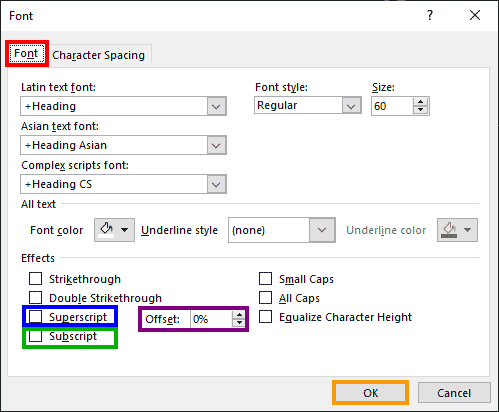Open the Latin text font dropdown
Screen dimensions: 499x412
pos(216,106)
